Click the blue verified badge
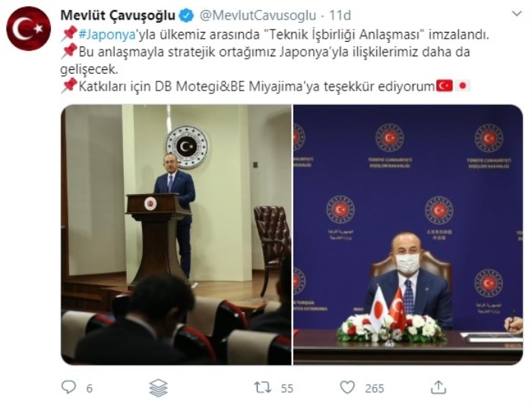 pos(186,16)
